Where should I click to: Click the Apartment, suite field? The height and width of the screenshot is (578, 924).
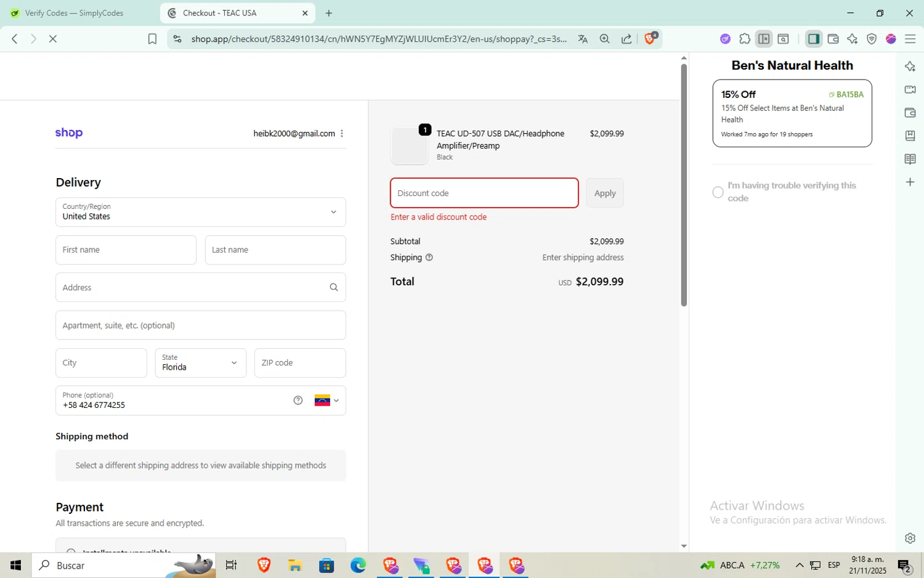(x=201, y=325)
